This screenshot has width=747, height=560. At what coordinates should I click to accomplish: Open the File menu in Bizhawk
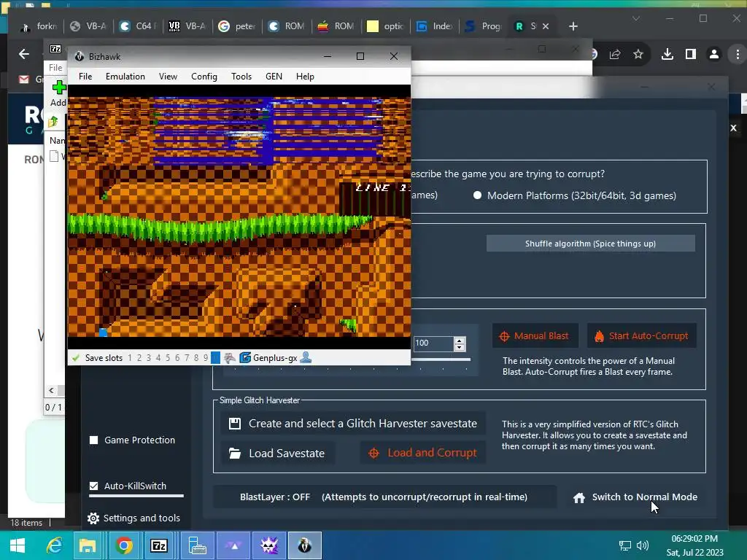[85, 76]
